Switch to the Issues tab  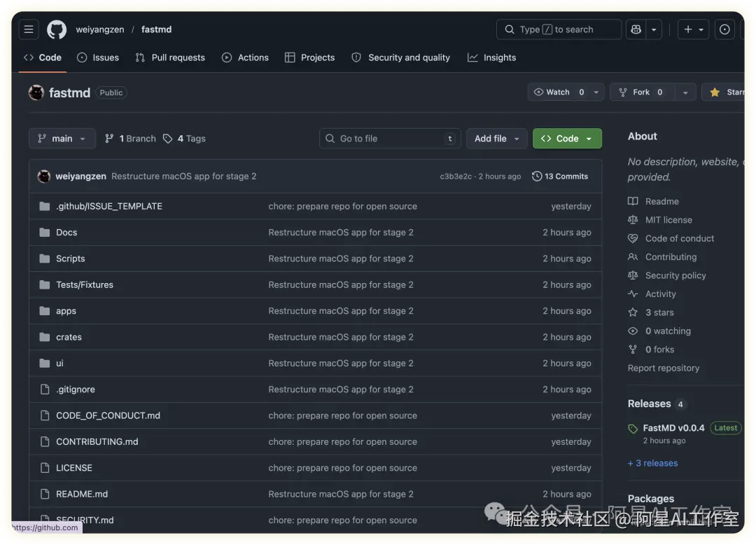pos(98,58)
